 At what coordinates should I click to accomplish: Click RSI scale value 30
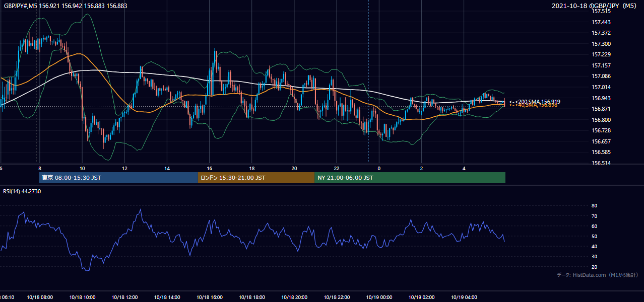coord(594,257)
